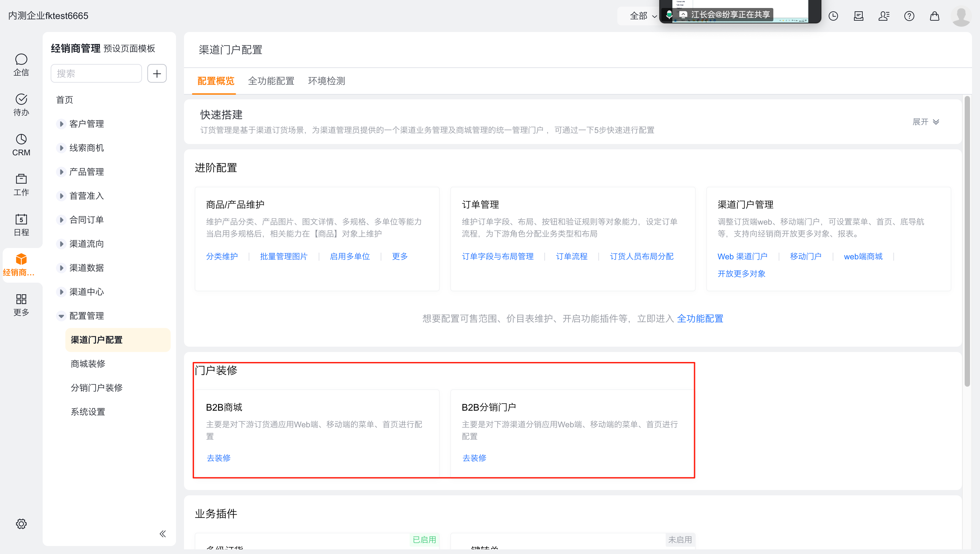The image size is (980, 554).
Task: Click the shopping bag icon in top bar
Action: click(x=934, y=16)
